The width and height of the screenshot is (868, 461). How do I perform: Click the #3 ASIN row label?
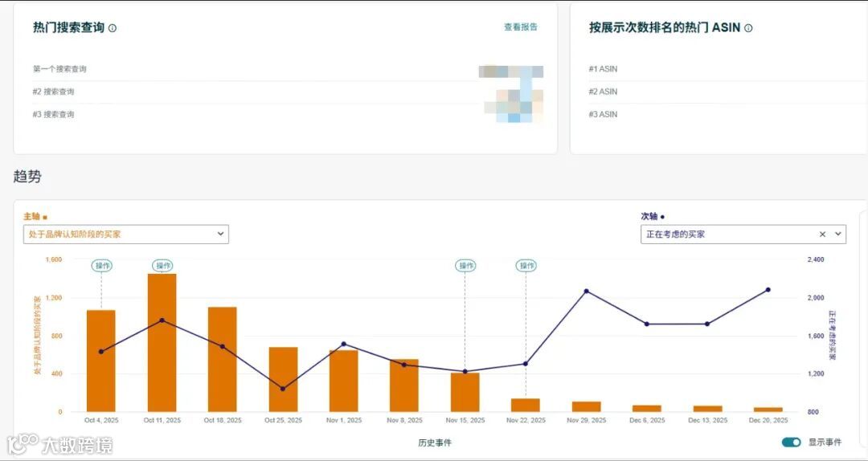[x=603, y=115]
